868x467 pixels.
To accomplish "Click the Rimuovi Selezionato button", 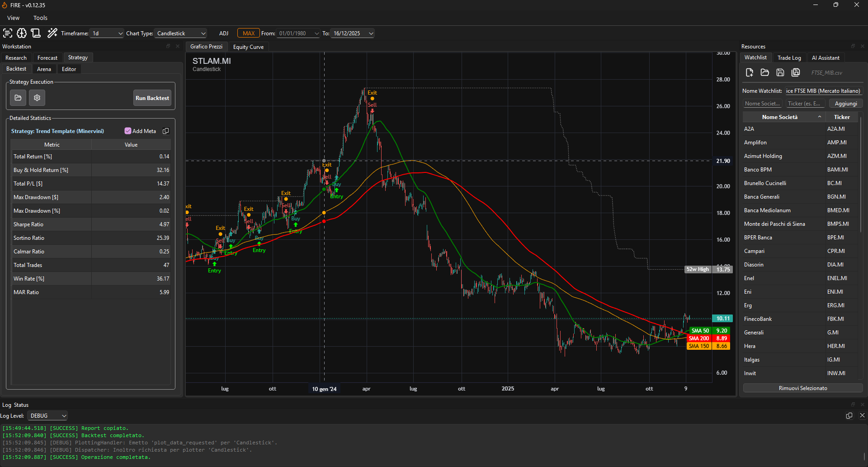I will [x=802, y=388].
